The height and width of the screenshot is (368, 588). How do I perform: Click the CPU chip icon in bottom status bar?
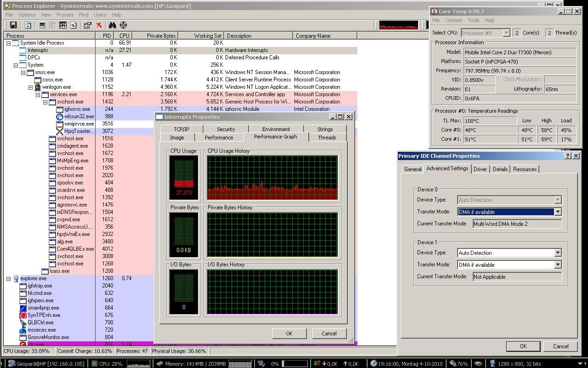point(94,363)
